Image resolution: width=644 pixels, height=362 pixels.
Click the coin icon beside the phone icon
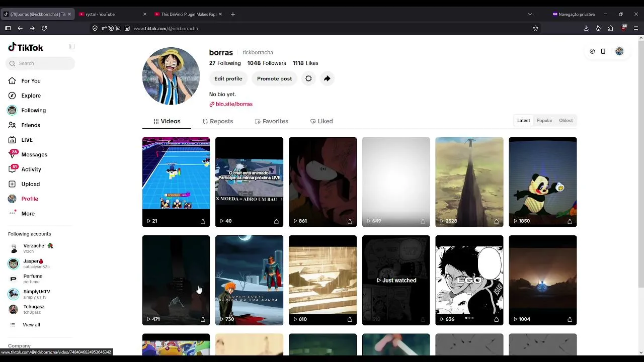(x=592, y=51)
